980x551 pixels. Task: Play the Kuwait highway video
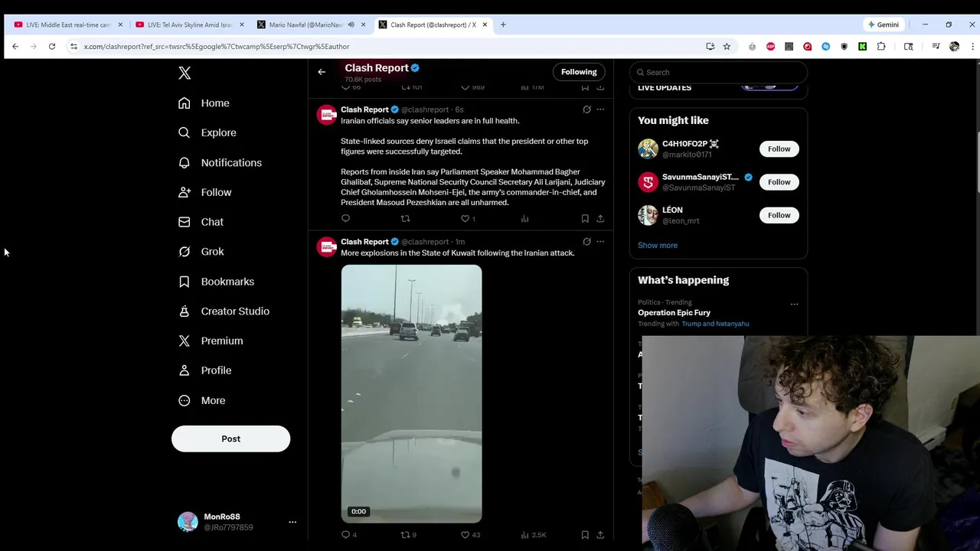coord(411,393)
